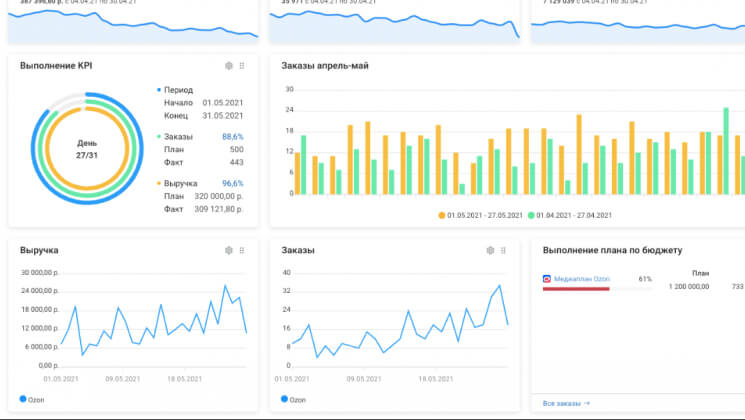Open settings gear of Выполнение KPI widget
Screen dimensions: 745x420
(x=229, y=66)
